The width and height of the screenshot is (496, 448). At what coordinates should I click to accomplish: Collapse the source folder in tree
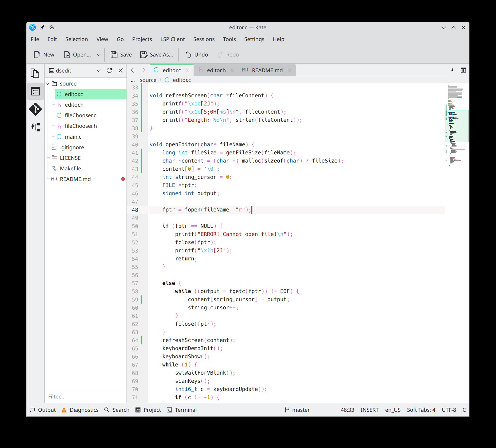coord(48,84)
